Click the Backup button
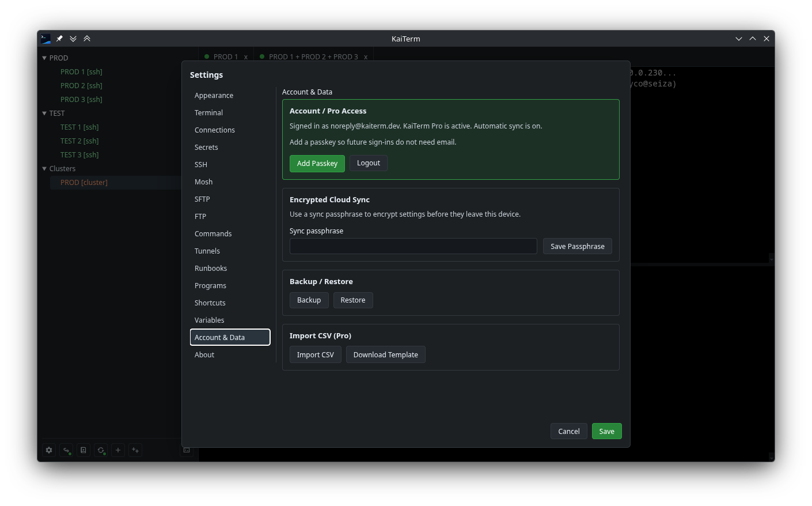This screenshot has height=506, width=812. (x=309, y=300)
